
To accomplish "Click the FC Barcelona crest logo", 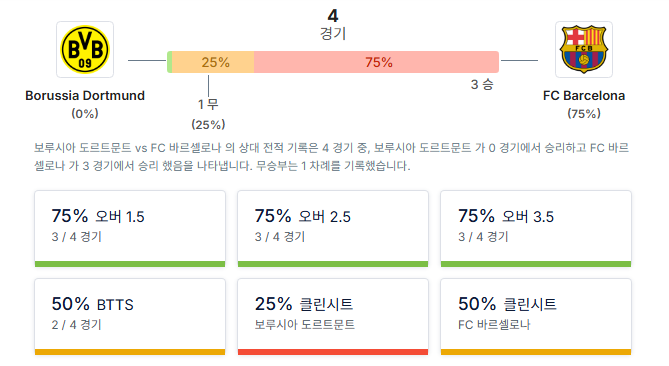I will pyautogui.click(x=584, y=49).
